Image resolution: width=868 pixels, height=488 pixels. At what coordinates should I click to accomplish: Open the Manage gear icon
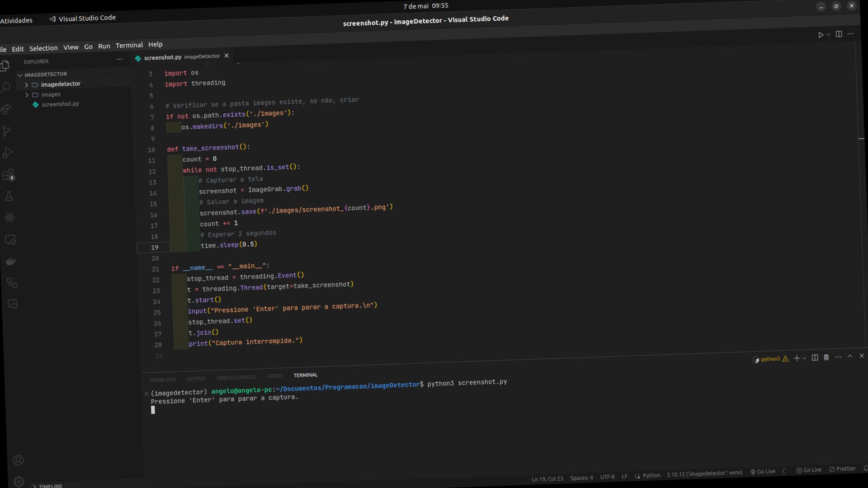pyautogui.click(x=19, y=481)
